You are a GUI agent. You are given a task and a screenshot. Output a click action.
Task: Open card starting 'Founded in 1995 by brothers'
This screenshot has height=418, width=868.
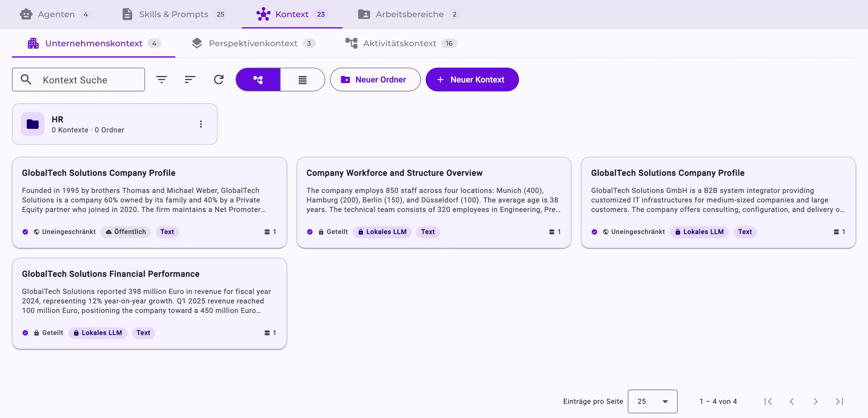(149, 202)
